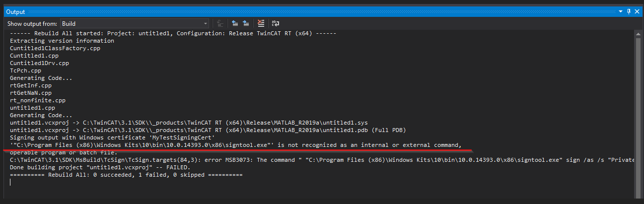
Task: Click the Output panel title label
Action: coord(15,11)
